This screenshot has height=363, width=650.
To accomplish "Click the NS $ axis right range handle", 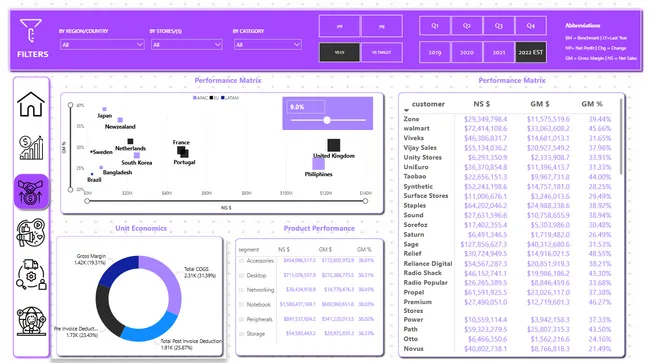I will coord(365,201).
